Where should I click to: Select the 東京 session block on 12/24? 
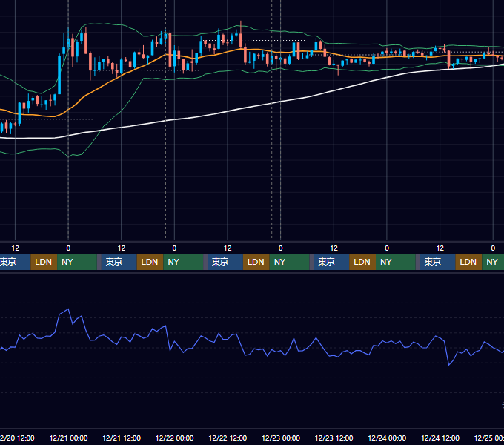coord(438,262)
